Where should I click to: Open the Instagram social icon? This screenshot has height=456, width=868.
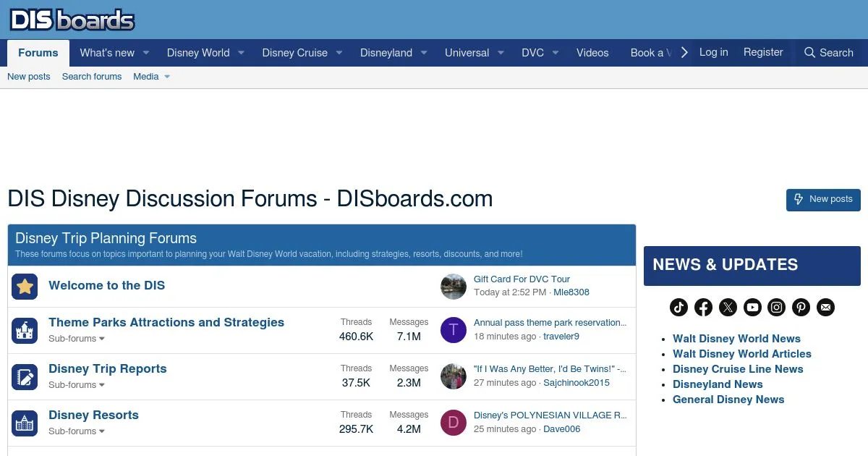[776, 308]
